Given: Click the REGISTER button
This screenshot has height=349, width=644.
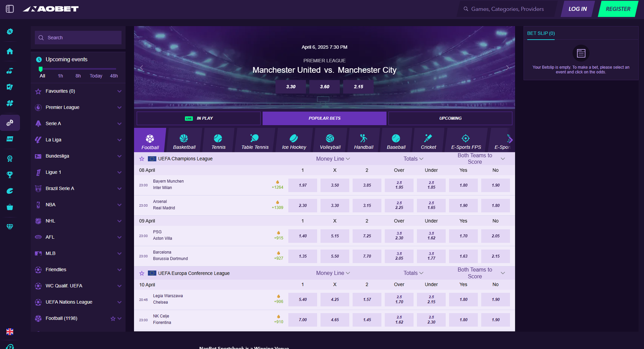Looking at the screenshot, I should pos(617,9).
